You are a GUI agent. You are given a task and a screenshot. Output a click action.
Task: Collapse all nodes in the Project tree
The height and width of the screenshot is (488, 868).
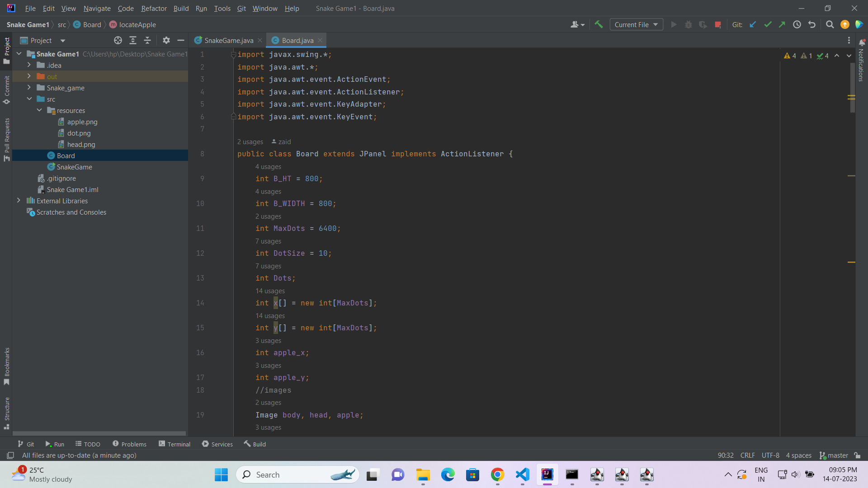click(147, 40)
